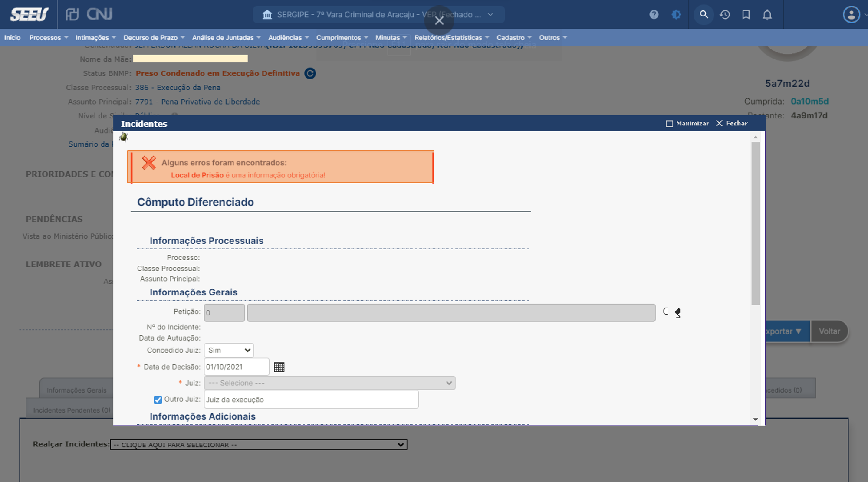The height and width of the screenshot is (482, 868).
Task: Click the Vista ao Ministério Público entry
Action: (x=68, y=236)
